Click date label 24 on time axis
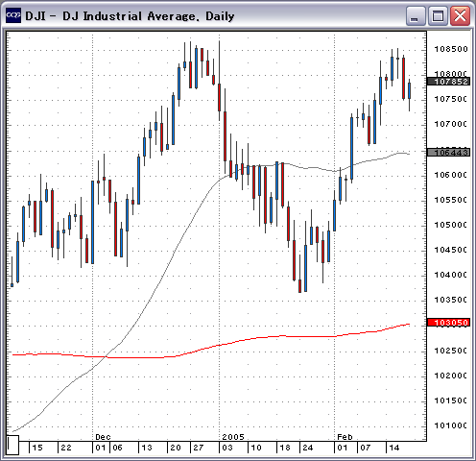Viewport: 476px width, 461px height. pos(308,448)
